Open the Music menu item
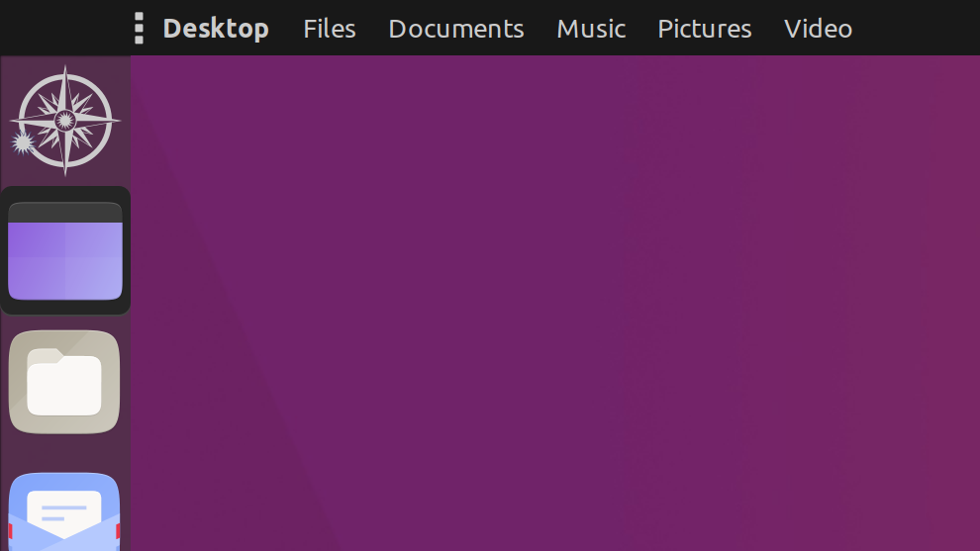Image resolution: width=980 pixels, height=551 pixels. click(591, 29)
